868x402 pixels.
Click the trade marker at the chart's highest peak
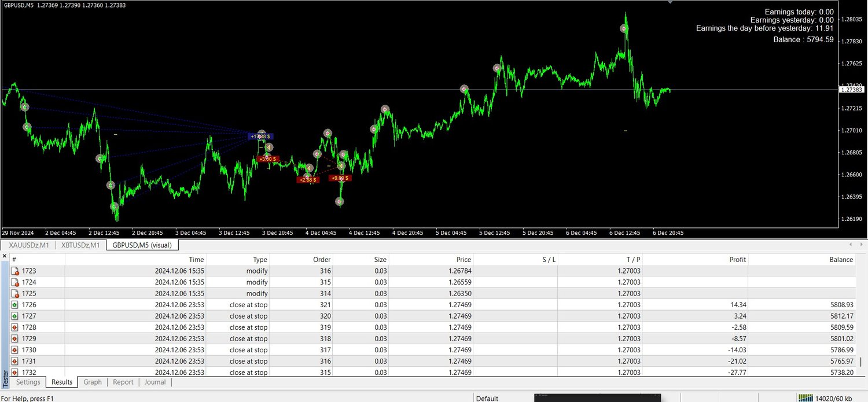click(624, 28)
